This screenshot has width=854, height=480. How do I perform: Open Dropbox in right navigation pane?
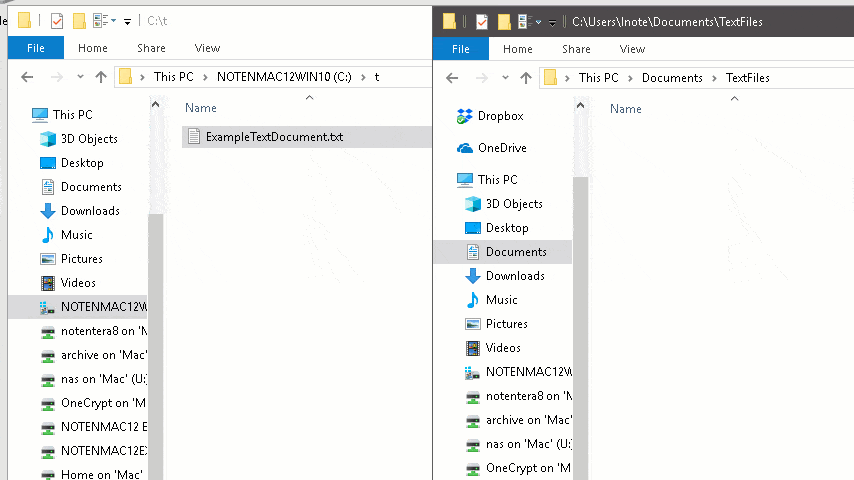[500, 116]
